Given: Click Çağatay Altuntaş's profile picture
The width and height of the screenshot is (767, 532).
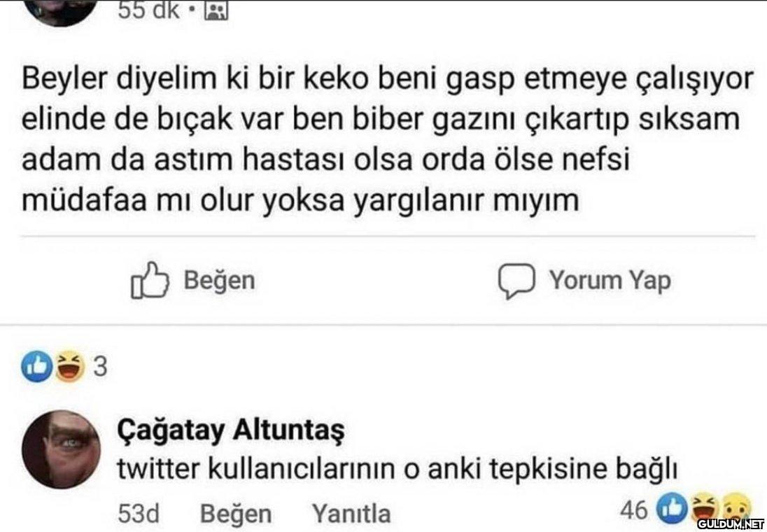Looking at the screenshot, I should 61,449.
